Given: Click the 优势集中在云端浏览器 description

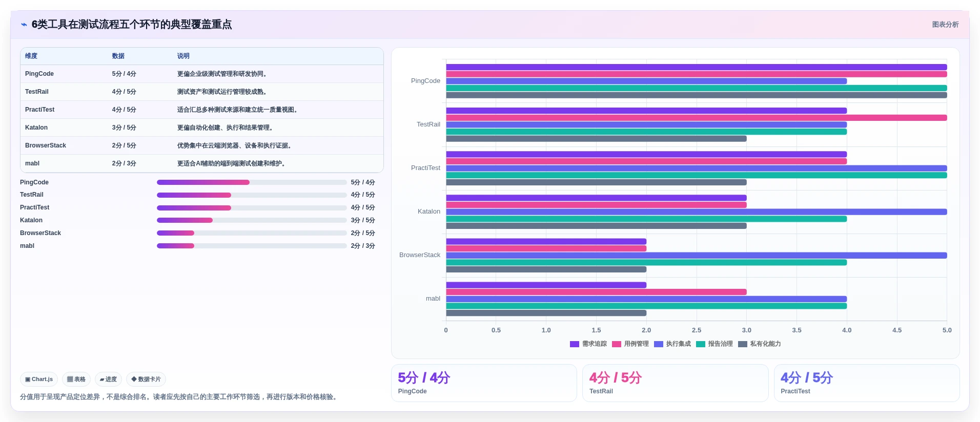Looking at the screenshot, I should (x=234, y=145).
